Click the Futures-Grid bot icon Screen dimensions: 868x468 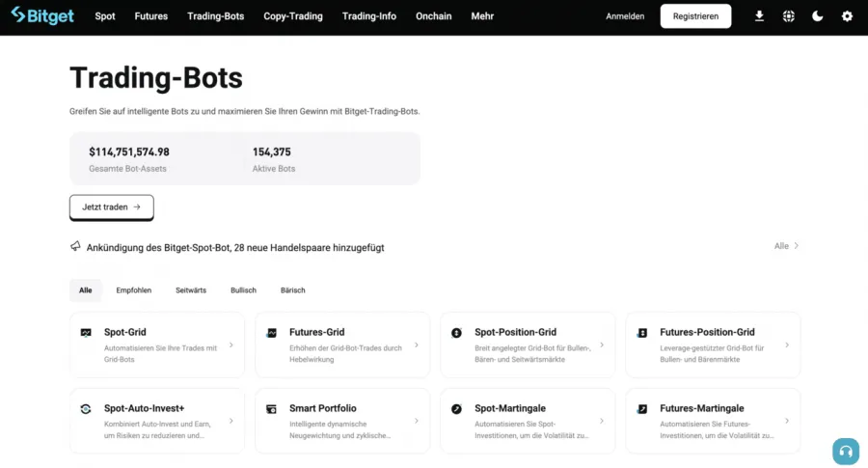pyautogui.click(x=271, y=333)
